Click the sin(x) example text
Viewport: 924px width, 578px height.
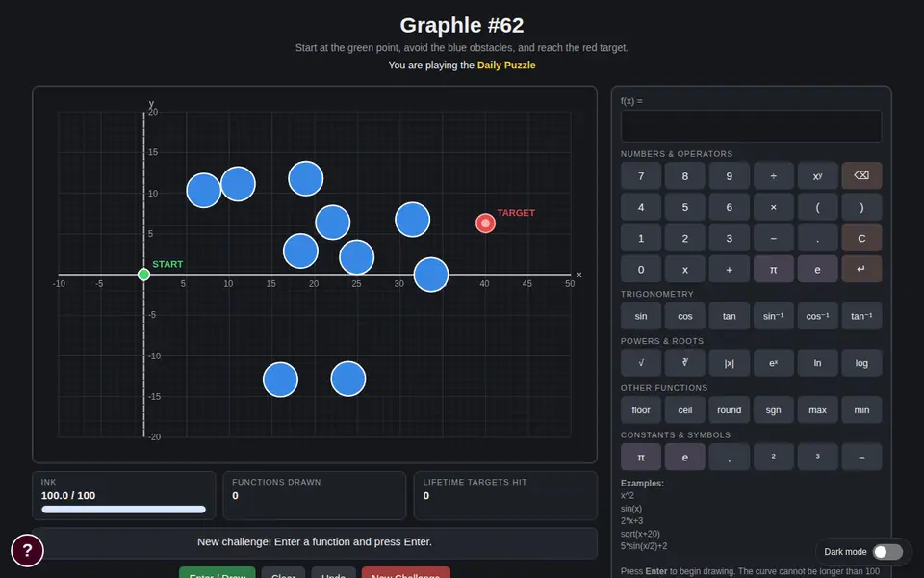point(631,509)
